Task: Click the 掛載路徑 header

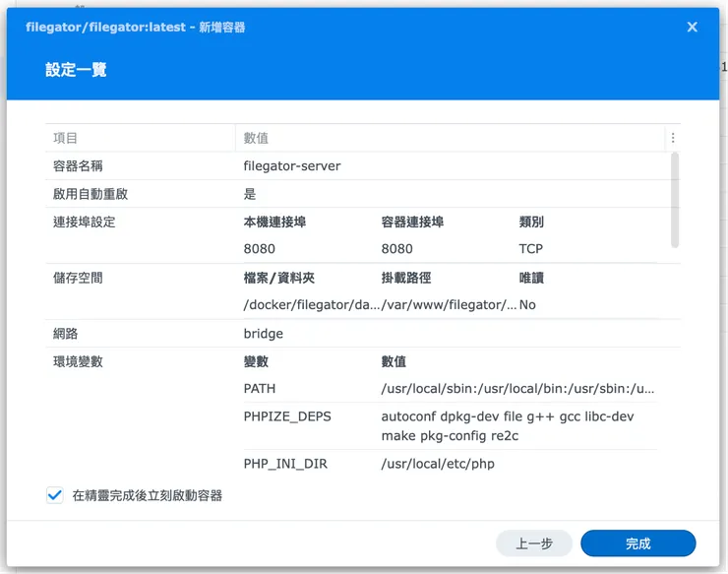Action: point(406,278)
